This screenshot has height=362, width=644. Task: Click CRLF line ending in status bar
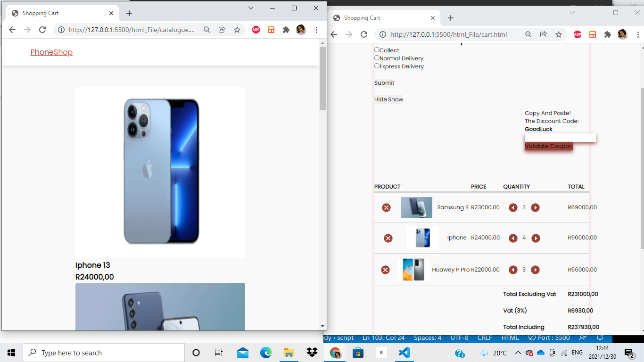click(485, 338)
